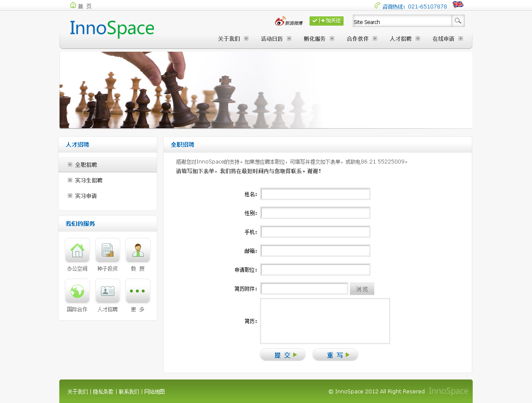
Task: Open the Sina Weibo logo link
Action: click(288, 21)
